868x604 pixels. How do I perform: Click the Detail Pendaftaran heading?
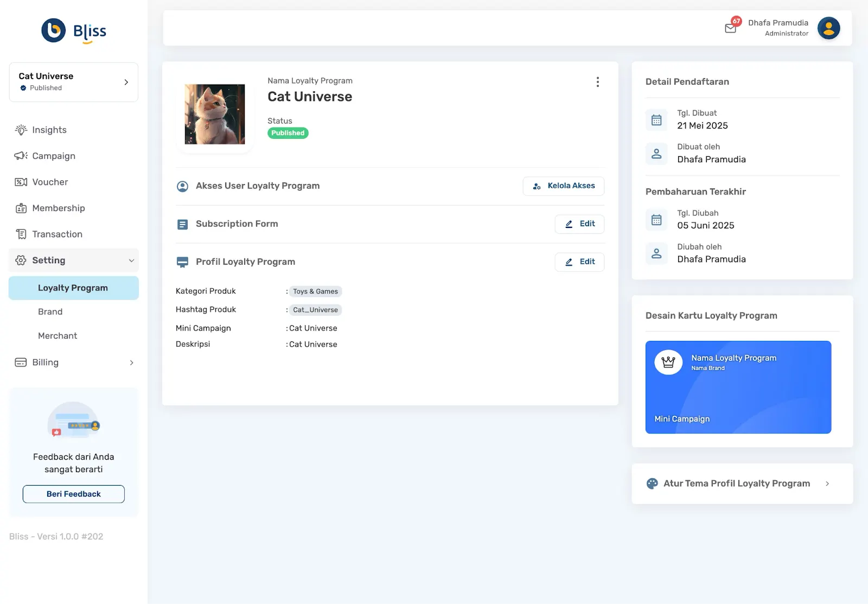click(687, 82)
